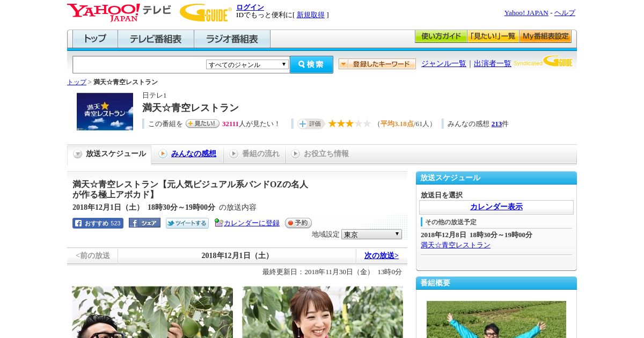Click the 使い方ガイド button
Viewport: 644px width, 338px height.
coord(441,36)
